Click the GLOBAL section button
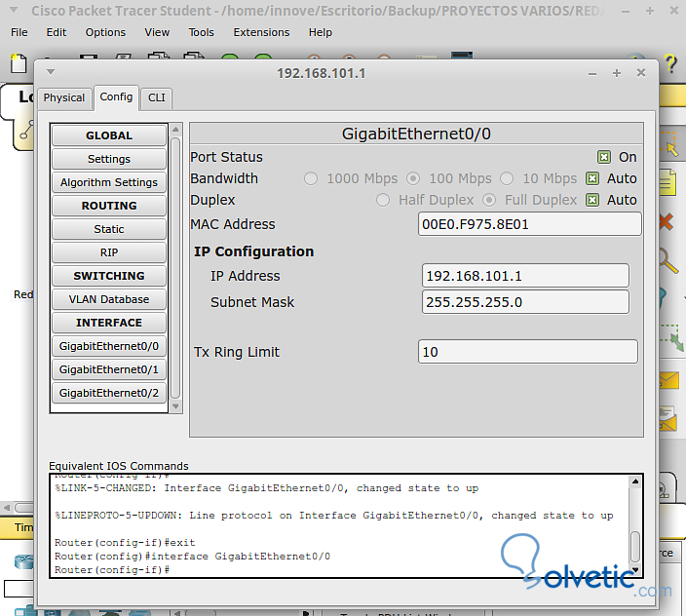This screenshot has width=686, height=616. pos(109,135)
